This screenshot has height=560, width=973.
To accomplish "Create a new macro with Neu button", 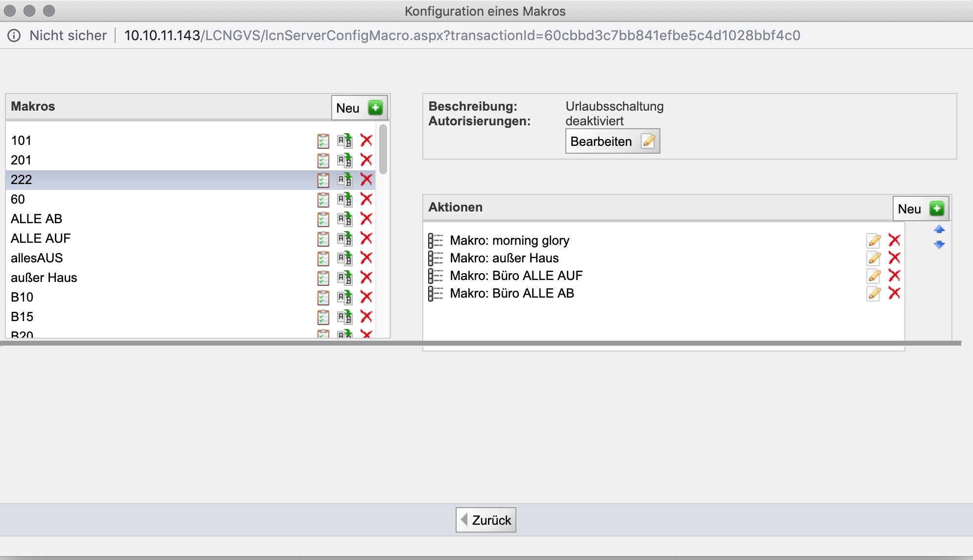I will [x=359, y=108].
